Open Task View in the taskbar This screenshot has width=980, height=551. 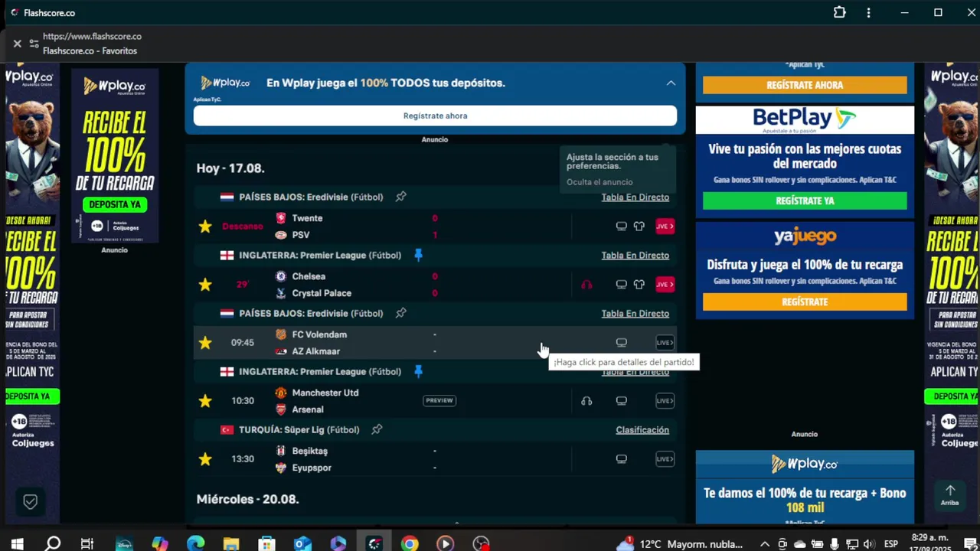87,544
